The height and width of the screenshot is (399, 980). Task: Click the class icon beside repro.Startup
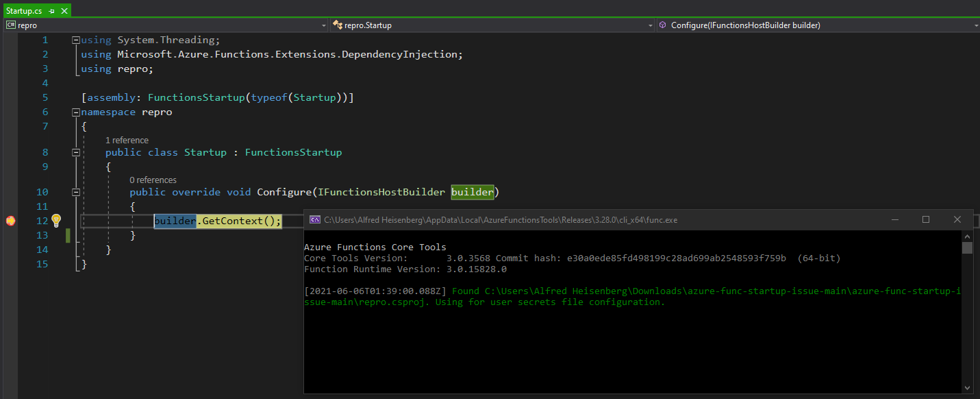tap(337, 25)
